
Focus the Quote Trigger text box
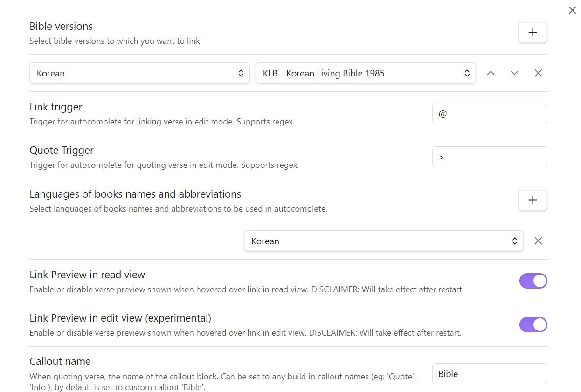[490, 157]
